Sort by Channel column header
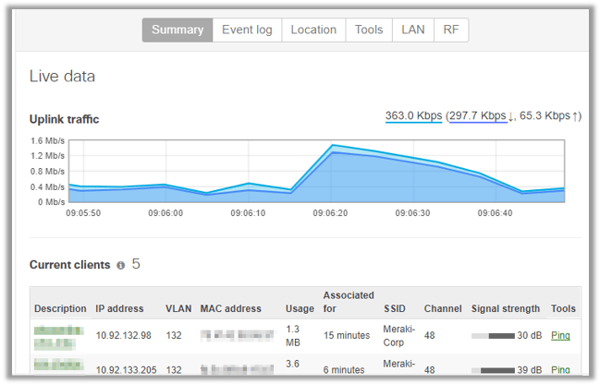The width and height of the screenshot is (600, 384). (443, 309)
